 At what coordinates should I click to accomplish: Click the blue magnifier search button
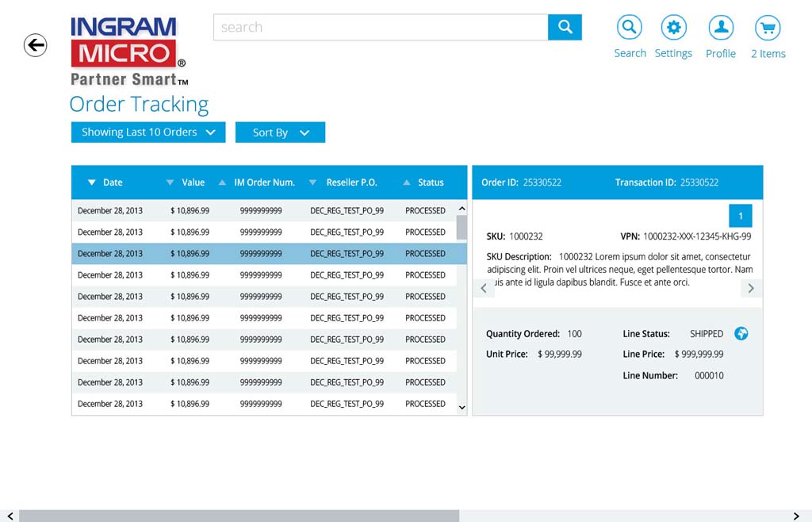pos(565,27)
